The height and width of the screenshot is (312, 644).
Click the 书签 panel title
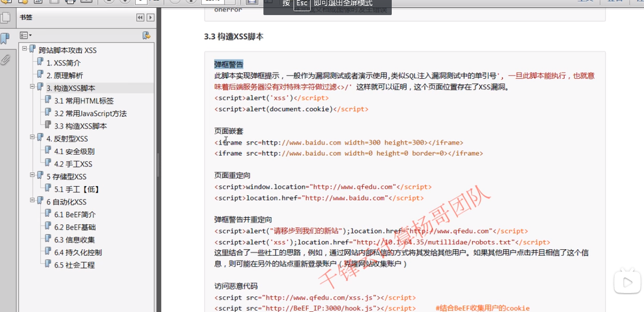(x=26, y=17)
